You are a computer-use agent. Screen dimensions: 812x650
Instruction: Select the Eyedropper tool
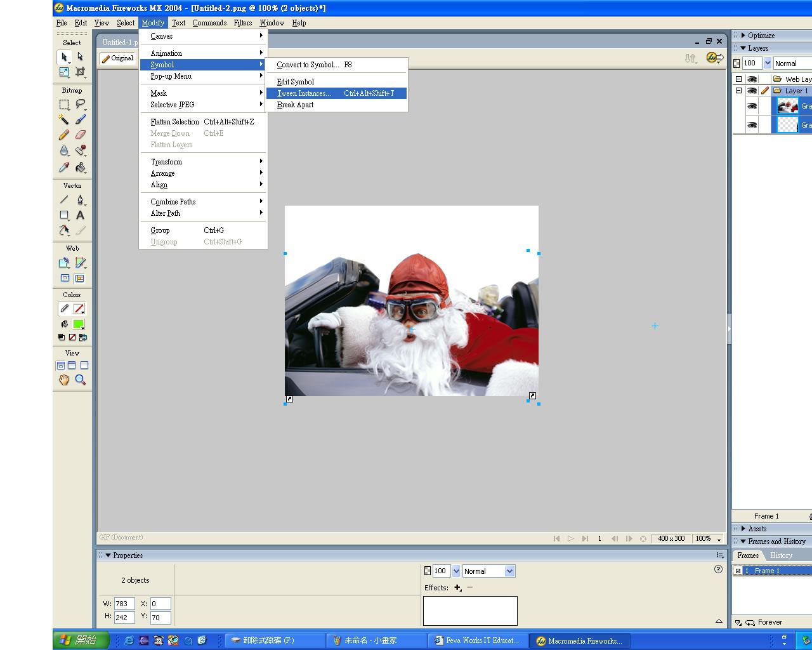[64, 168]
